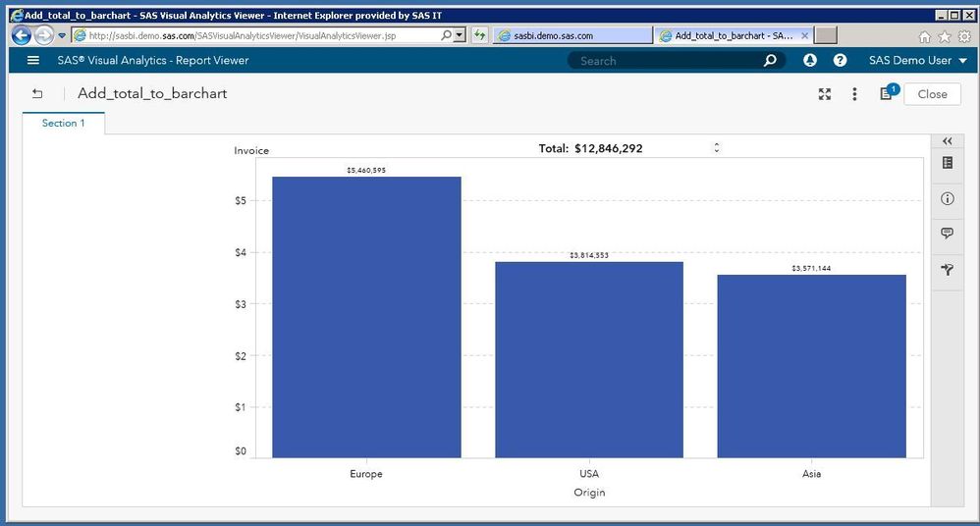980x526 pixels.
Task: Click the search magnifier icon
Action: coord(770,60)
